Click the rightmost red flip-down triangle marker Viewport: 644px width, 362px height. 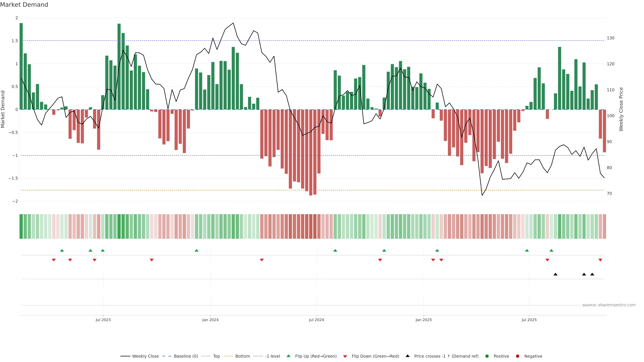tap(600, 260)
